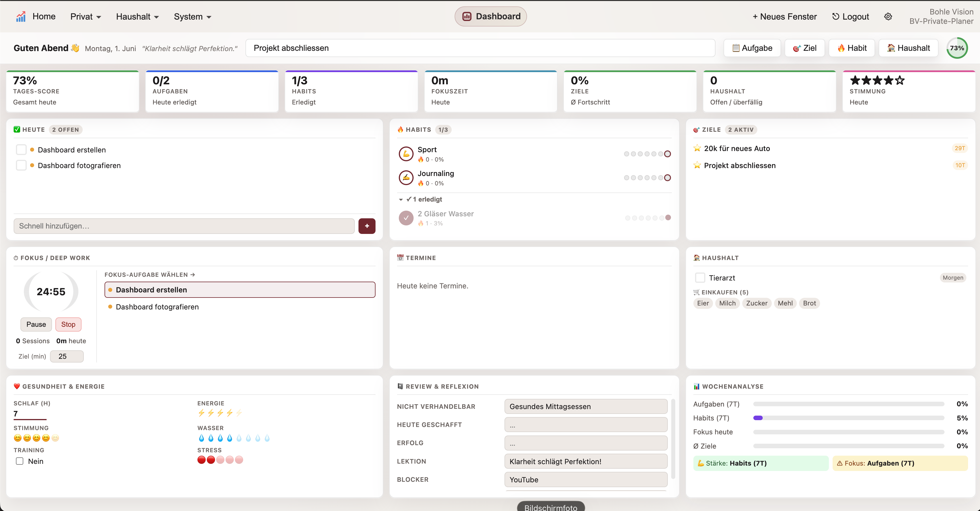Check the Tierarzt household item
The height and width of the screenshot is (511, 980).
click(x=700, y=278)
